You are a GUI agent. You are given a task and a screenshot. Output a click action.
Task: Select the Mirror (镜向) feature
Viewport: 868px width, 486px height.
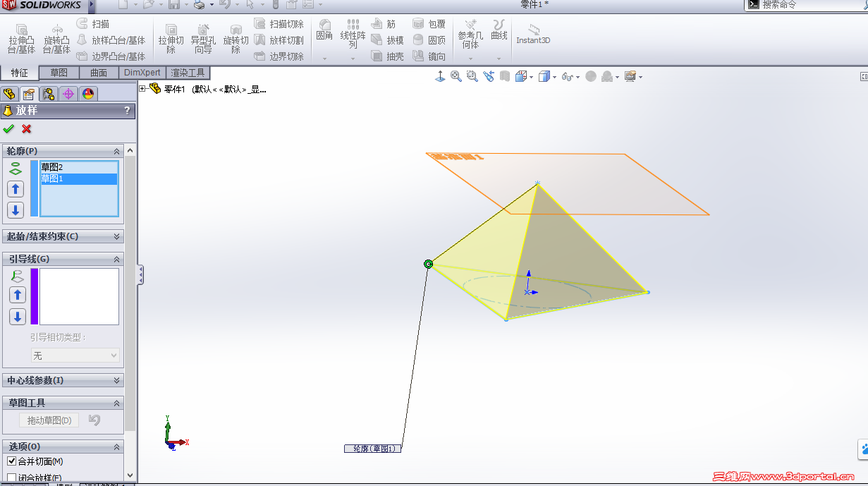pyautogui.click(x=429, y=56)
